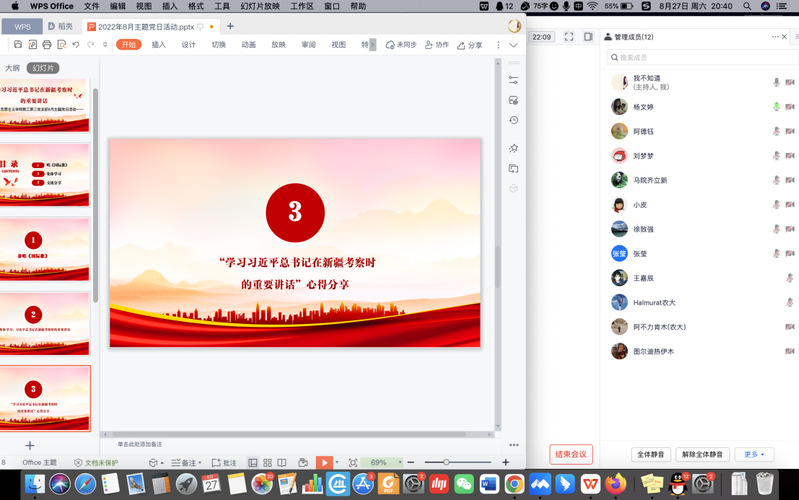Click the print icon in quick toolbar
This screenshot has width=799, height=500.
pyautogui.click(x=47, y=45)
